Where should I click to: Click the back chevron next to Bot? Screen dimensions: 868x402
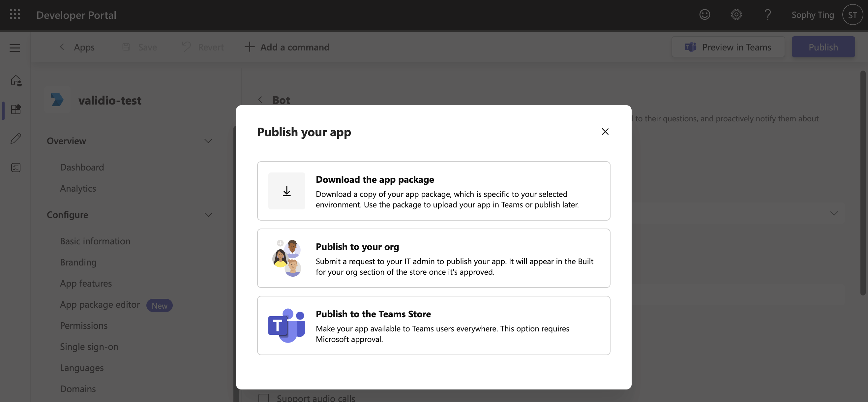tap(260, 100)
